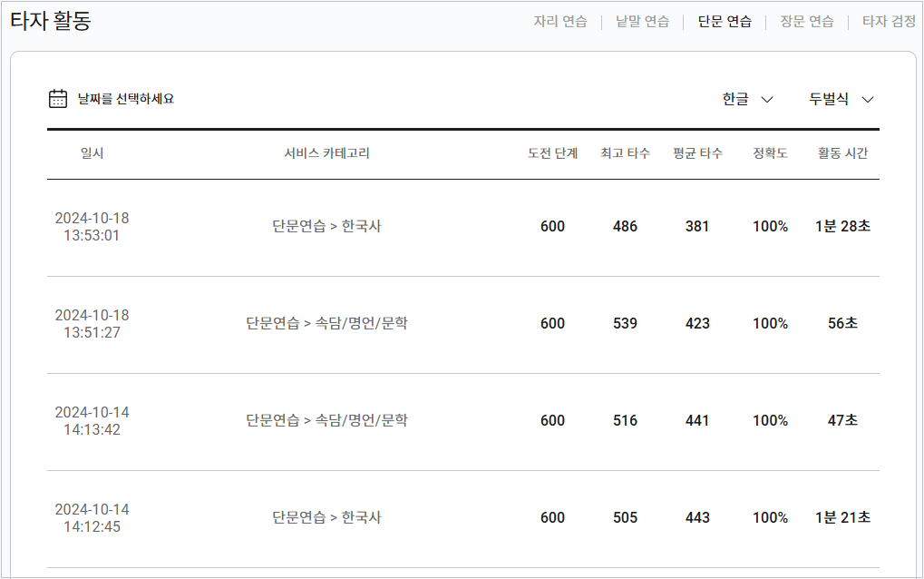Open the 타자 검정 tab
924x579 pixels.
pyautogui.click(x=889, y=22)
